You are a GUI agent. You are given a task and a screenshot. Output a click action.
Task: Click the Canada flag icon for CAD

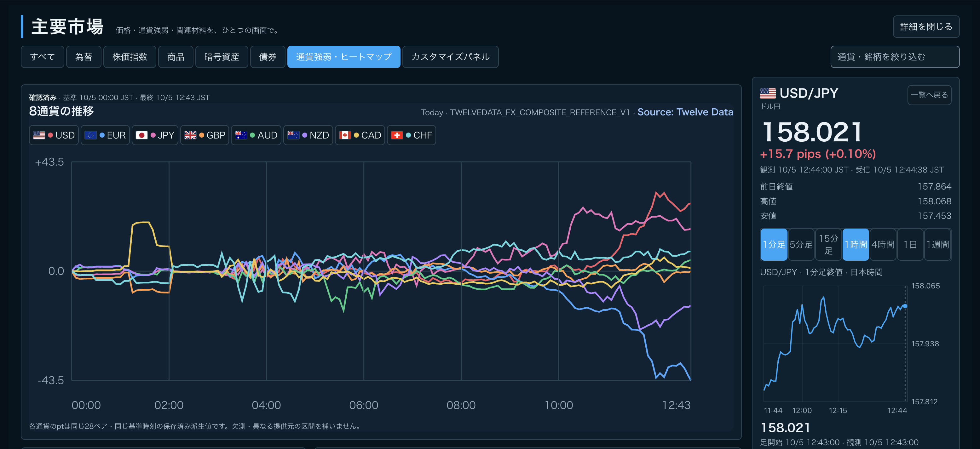click(345, 135)
